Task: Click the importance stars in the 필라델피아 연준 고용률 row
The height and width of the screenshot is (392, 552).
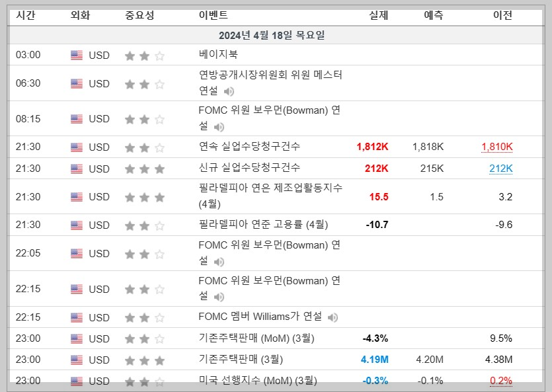Action: [145, 225]
